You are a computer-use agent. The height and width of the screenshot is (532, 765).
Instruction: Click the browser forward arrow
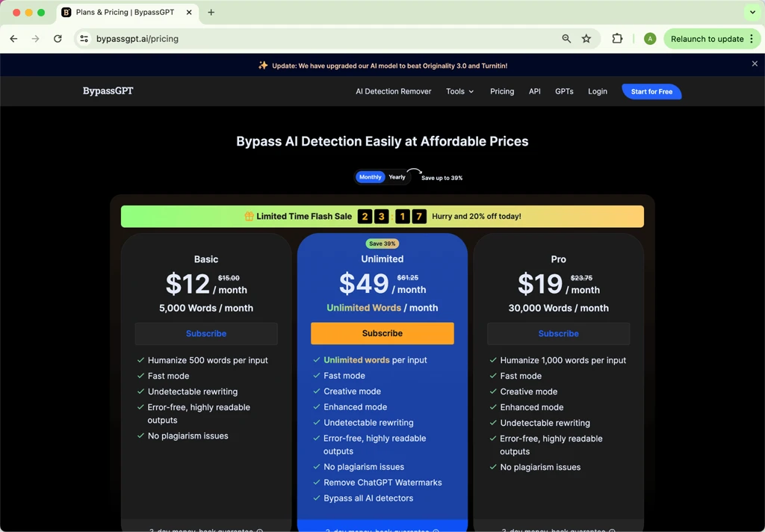click(35, 39)
